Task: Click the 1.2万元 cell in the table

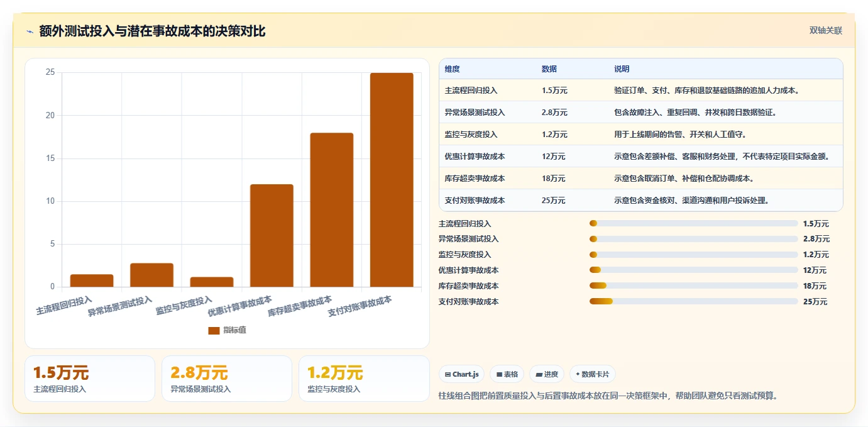Action: pos(554,135)
